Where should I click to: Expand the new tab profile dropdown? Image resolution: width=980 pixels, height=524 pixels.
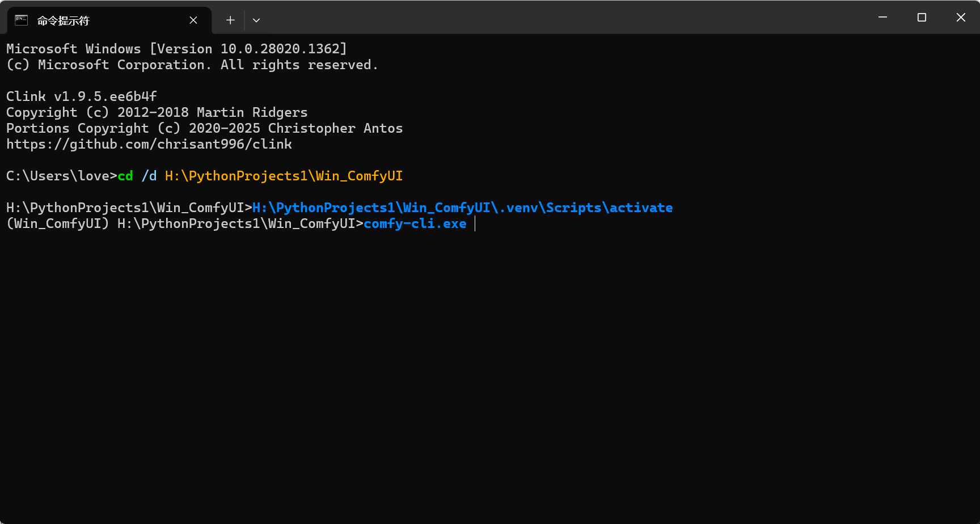coord(256,20)
